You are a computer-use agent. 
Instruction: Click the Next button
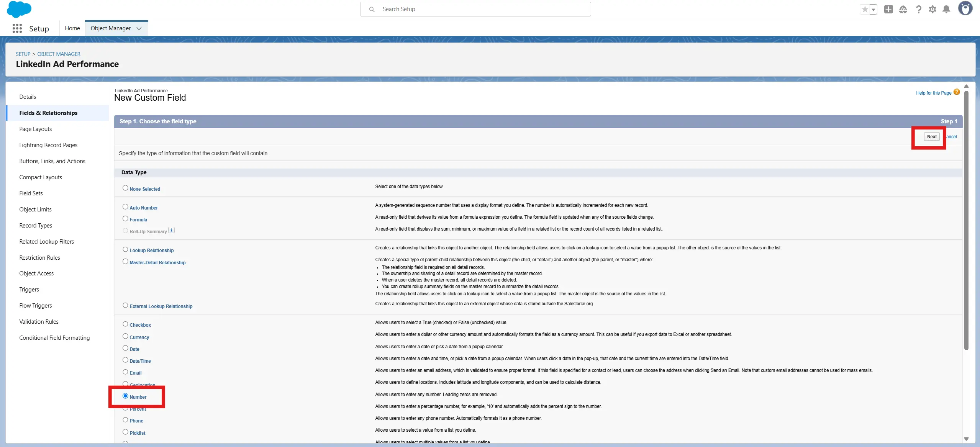click(x=932, y=137)
